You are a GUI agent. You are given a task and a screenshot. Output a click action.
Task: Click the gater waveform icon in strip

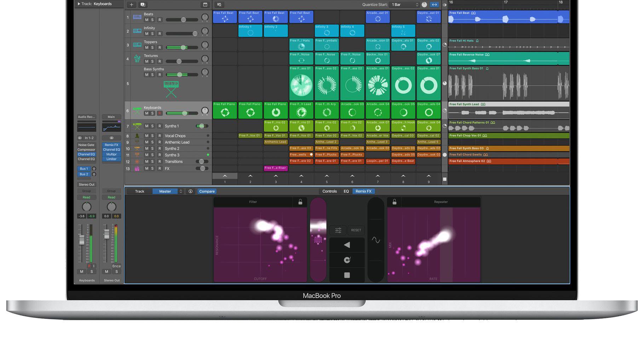point(318,239)
